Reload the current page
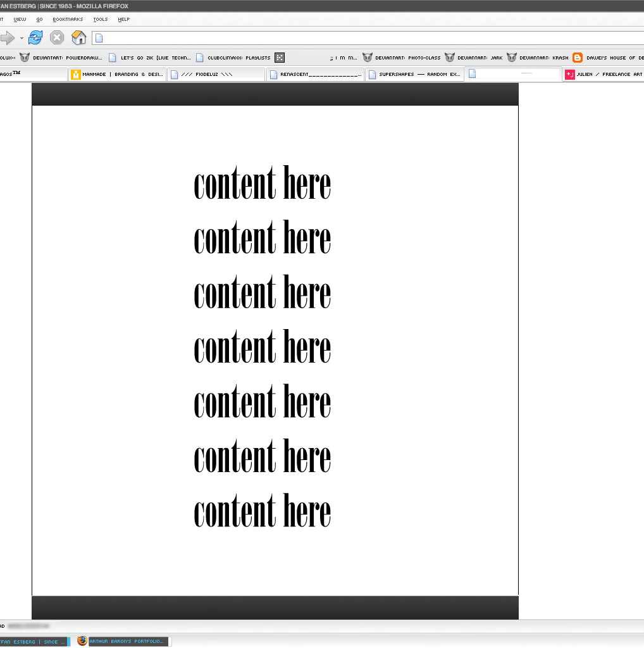644x648 pixels. (35, 38)
